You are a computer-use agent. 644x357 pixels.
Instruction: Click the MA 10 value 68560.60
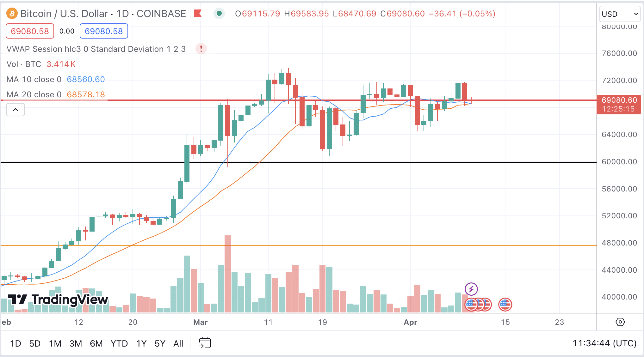tap(86, 79)
